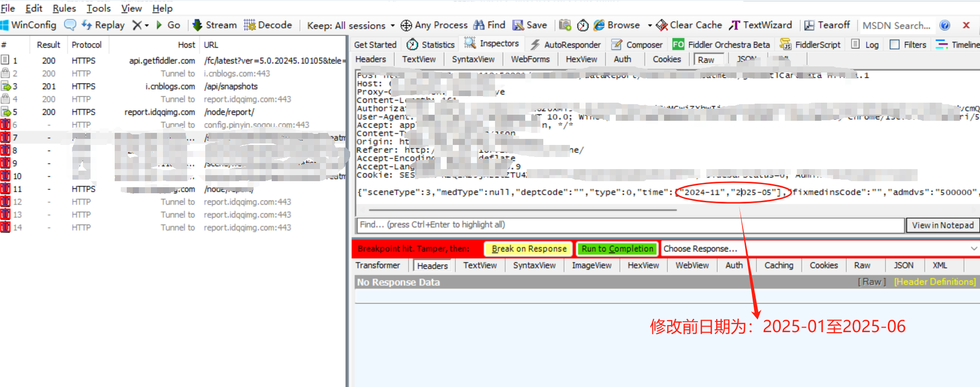
Task: Click the Any Process target icon
Action: [x=406, y=25]
